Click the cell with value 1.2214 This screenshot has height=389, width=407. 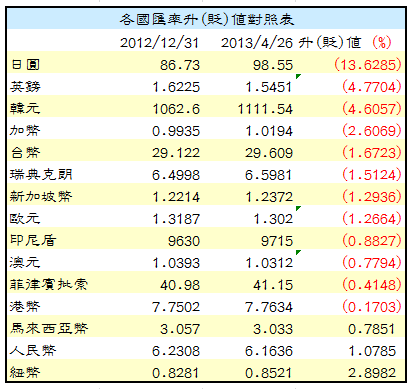[176, 197]
